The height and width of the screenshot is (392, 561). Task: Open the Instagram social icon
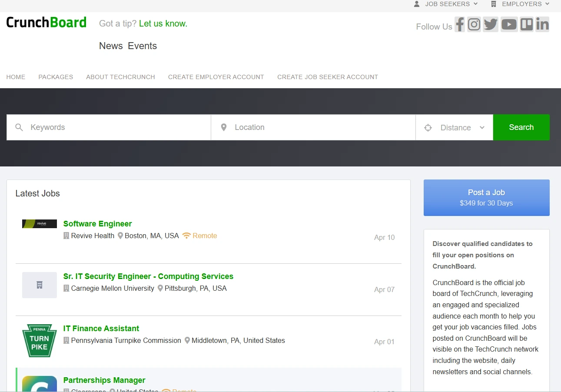tap(474, 24)
